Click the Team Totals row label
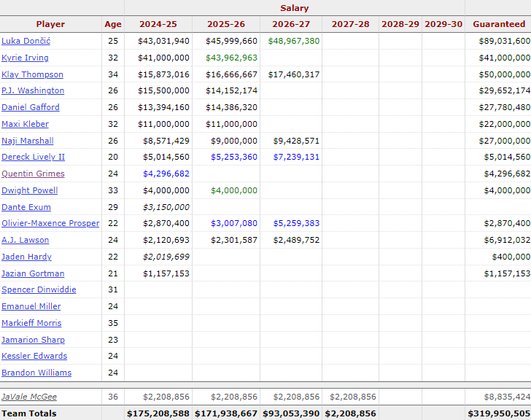 (x=28, y=413)
